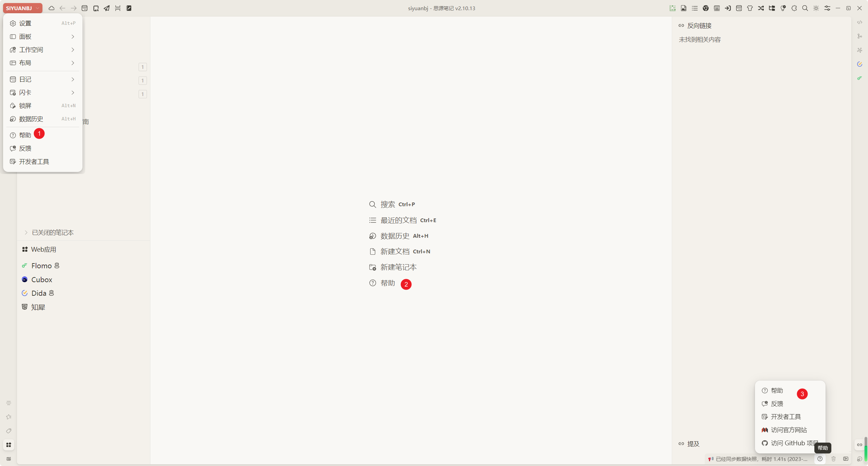Select 设置 in the main menu
Viewport: 868px width, 466px height.
tap(25, 23)
